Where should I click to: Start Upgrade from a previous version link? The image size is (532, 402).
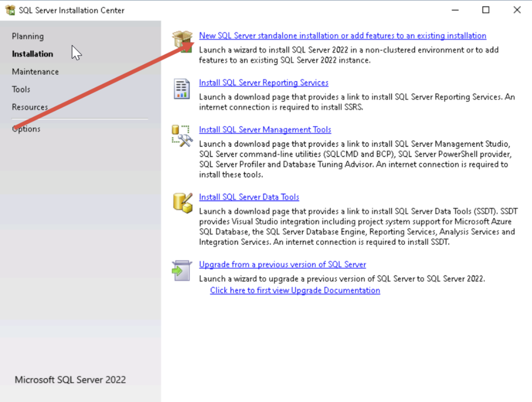pyautogui.click(x=282, y=264)
